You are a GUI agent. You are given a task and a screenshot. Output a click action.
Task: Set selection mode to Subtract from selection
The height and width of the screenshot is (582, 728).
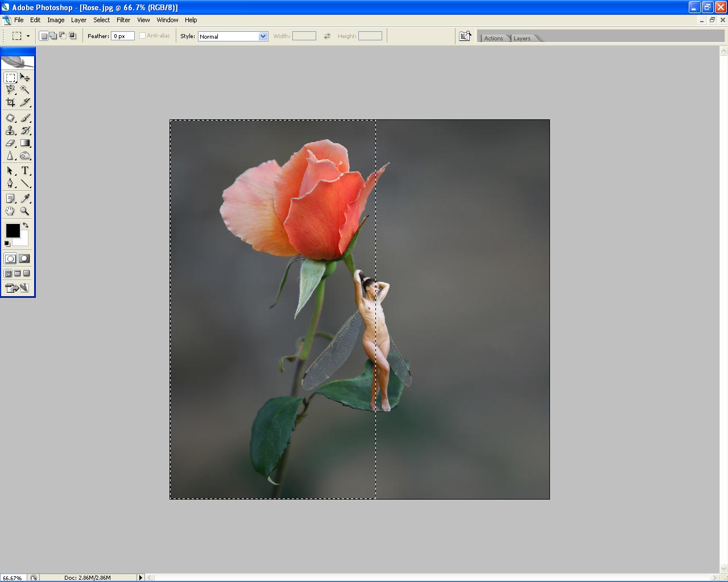coord(63,36)
